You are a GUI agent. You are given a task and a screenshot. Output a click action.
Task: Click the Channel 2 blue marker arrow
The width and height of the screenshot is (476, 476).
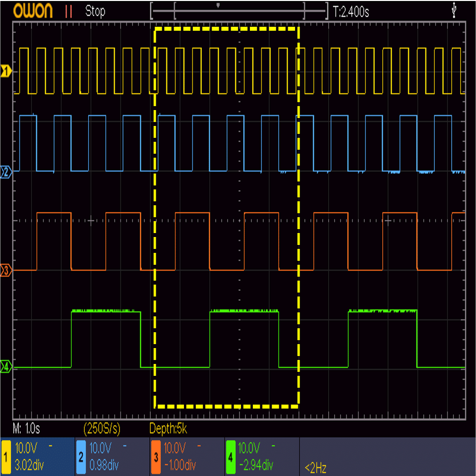[5, 173]
